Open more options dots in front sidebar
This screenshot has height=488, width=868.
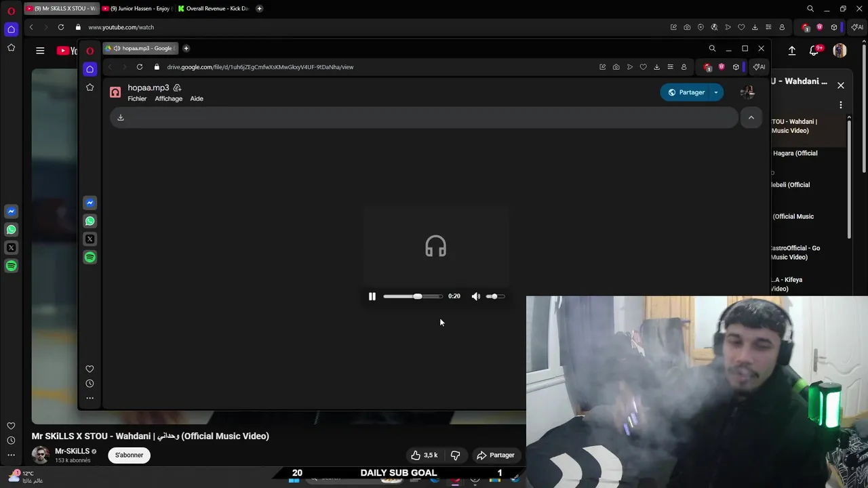(90, 398)
